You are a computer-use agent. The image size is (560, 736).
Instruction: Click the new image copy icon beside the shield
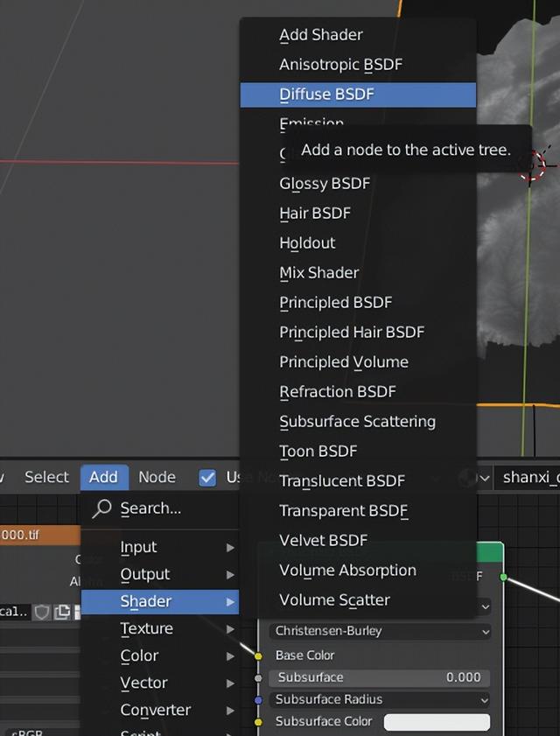(61, 612)
